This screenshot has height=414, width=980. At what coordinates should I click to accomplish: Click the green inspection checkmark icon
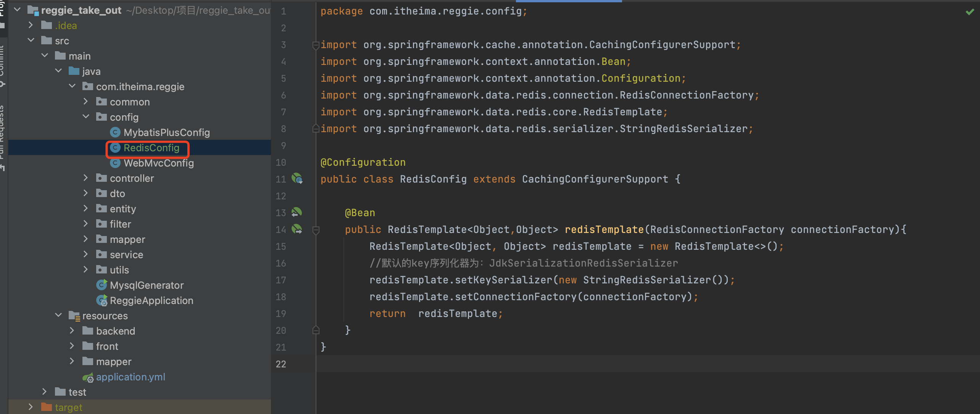970,12
